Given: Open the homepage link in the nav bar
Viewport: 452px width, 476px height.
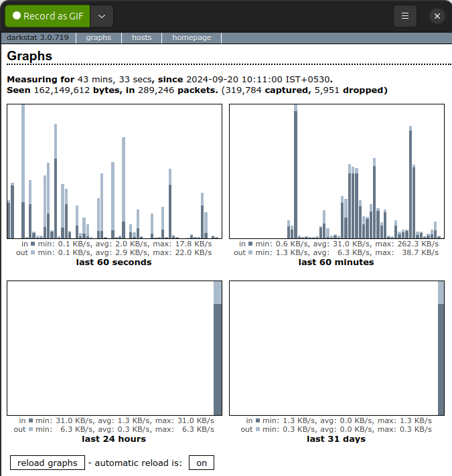Looking at the screenshot, I should click(192, 37).
